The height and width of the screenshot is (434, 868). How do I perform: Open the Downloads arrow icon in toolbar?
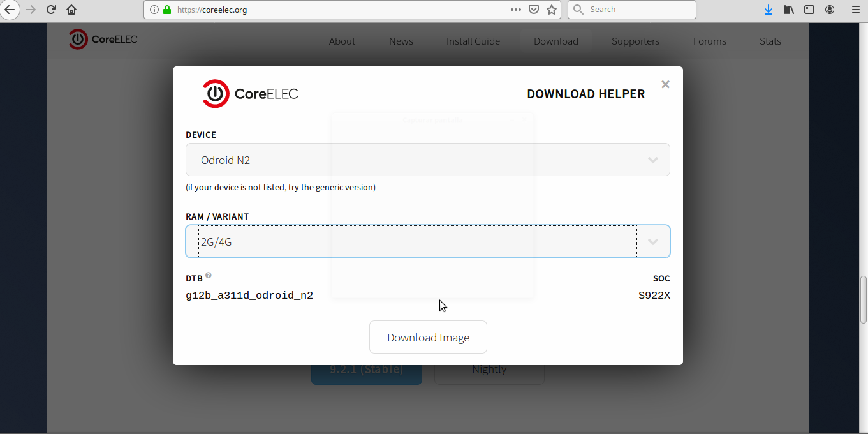click(x=769, y=10)
